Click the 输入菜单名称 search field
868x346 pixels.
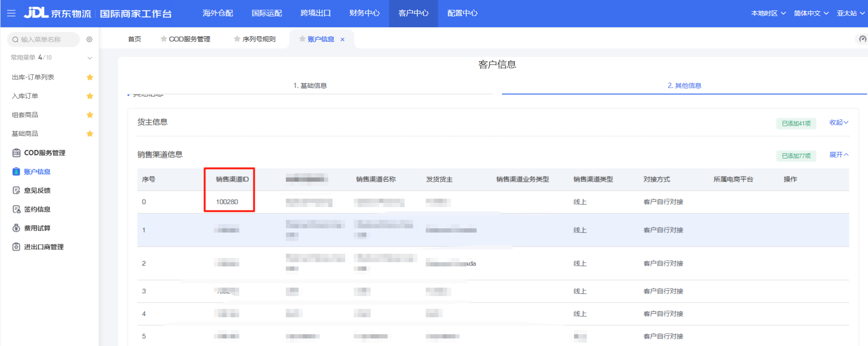43,40
